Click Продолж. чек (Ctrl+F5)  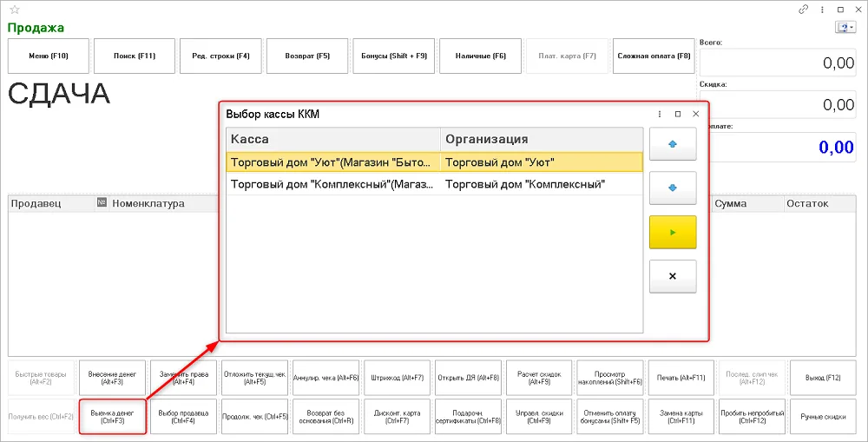pos(254,417)
